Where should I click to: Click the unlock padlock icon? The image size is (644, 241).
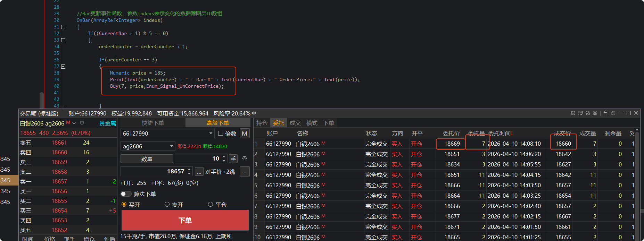point(605,113)
